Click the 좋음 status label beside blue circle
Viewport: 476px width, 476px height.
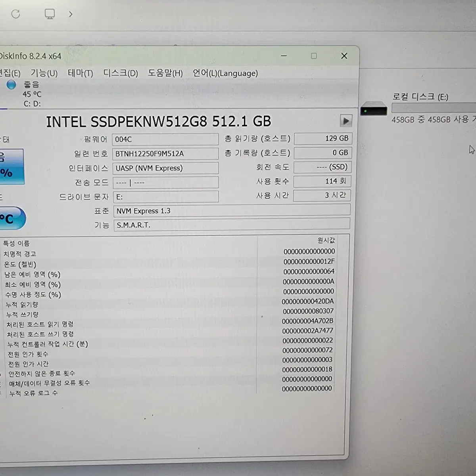click(x=31, y=84)
